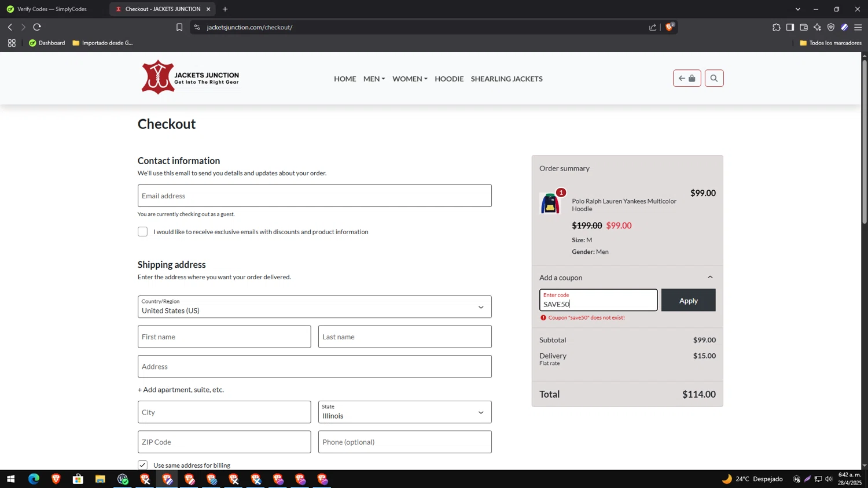Switch to Verify Codes SimplyCodes tab

click(x=52, y=9)
